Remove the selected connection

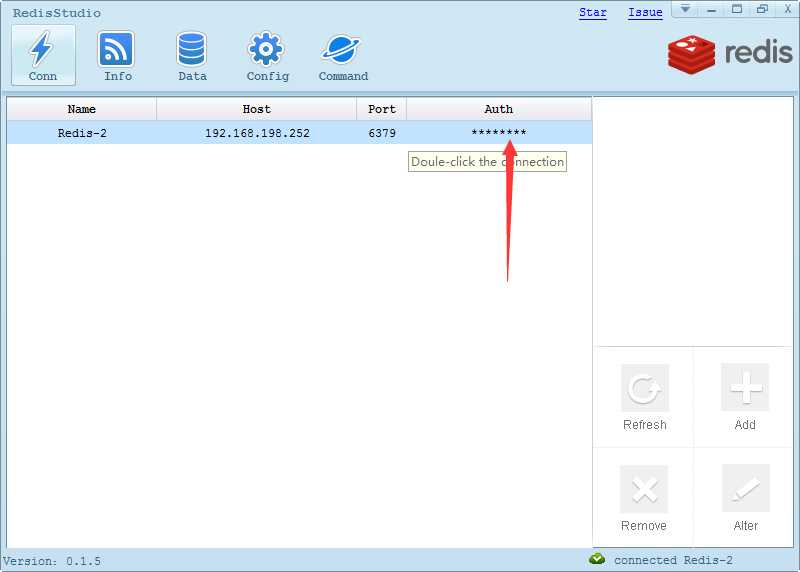click(x=644, y=499)
